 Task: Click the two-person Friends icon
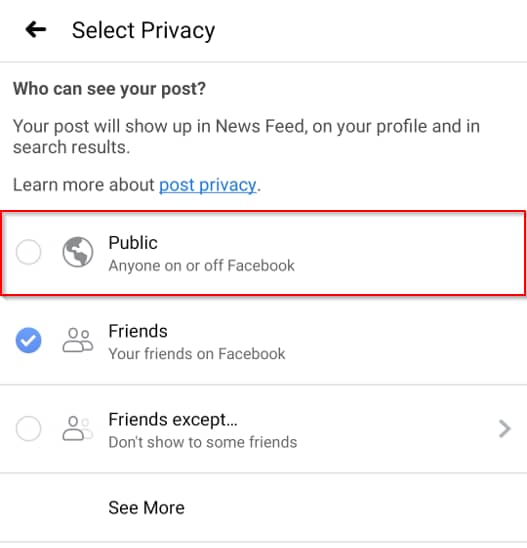pos(78,340)
